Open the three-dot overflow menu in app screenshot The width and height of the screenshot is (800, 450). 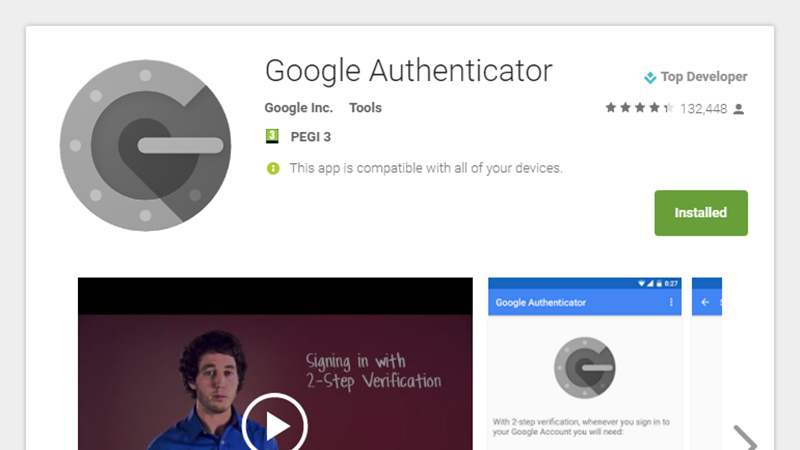[671, 302]
